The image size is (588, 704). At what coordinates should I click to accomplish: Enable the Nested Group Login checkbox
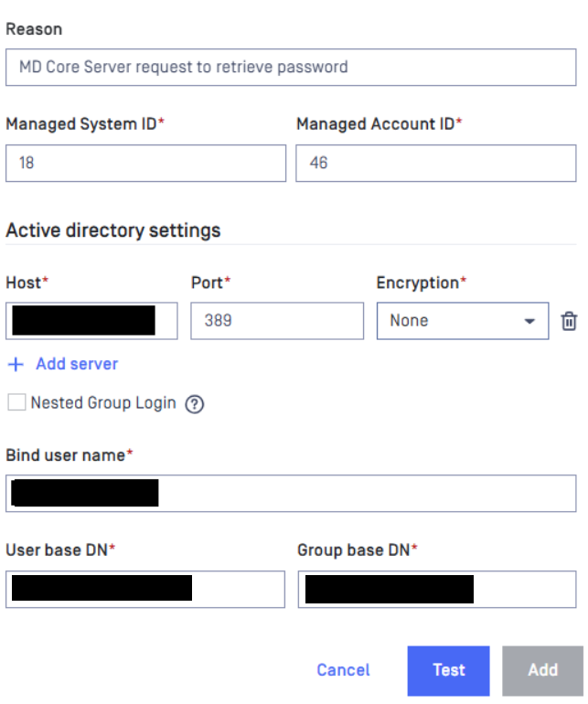[16, 403]
